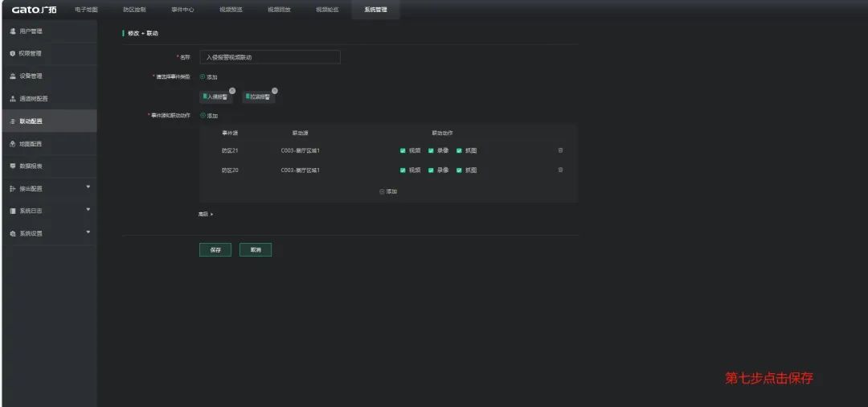
Task: Remove the 入侵报警 event type tag
Action: click(x=232, y=90)
